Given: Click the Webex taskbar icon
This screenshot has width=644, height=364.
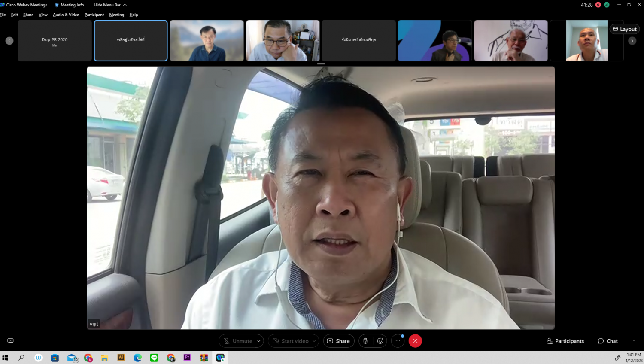Looking at the screenshot, I should 220,358.
